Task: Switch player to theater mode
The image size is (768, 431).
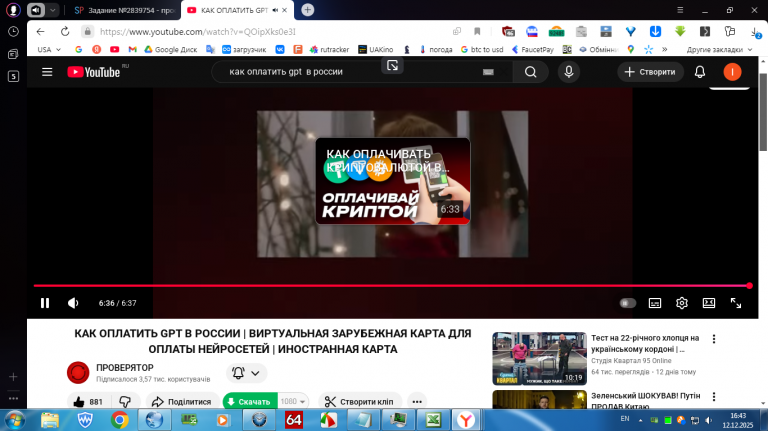Action: coord(709,303)
